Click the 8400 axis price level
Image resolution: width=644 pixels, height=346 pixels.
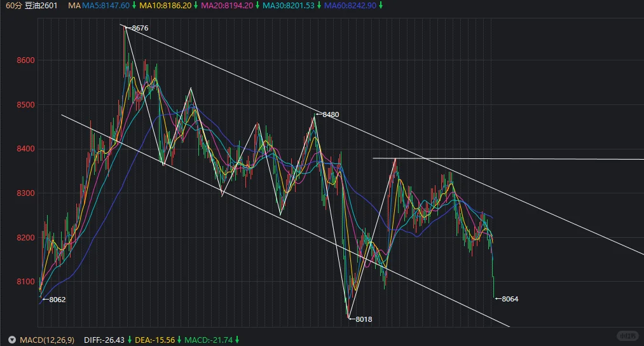pyautogui.click(x=25, y=149)
